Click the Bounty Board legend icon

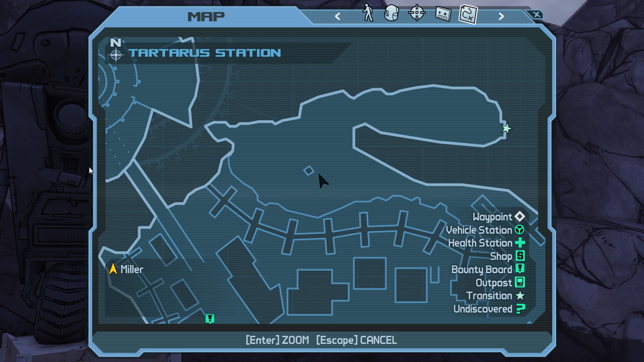point(520,269)
